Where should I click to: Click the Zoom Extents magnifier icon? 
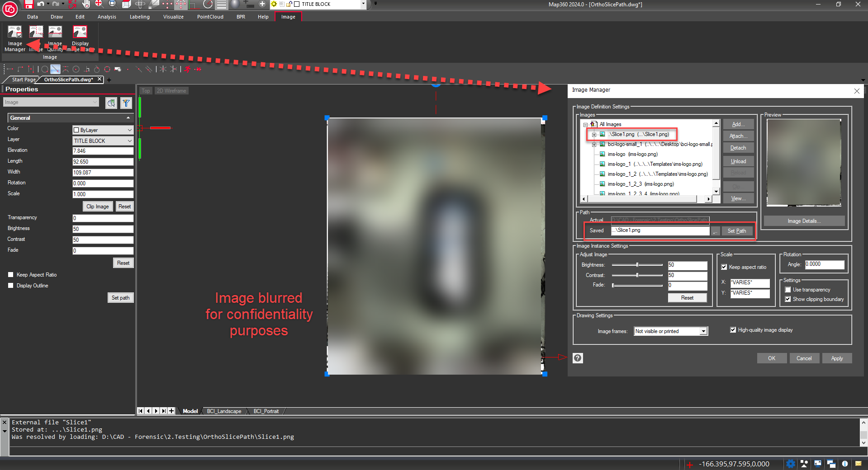99,4
